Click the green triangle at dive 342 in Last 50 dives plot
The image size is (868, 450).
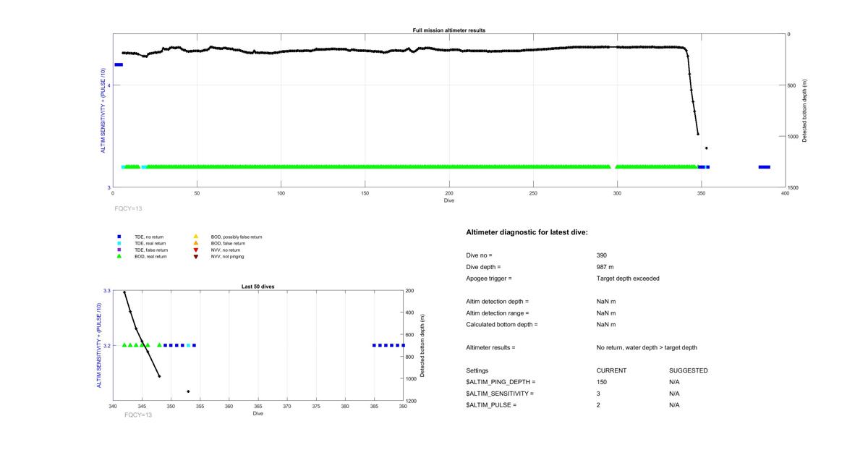click(x=124, y=345)
